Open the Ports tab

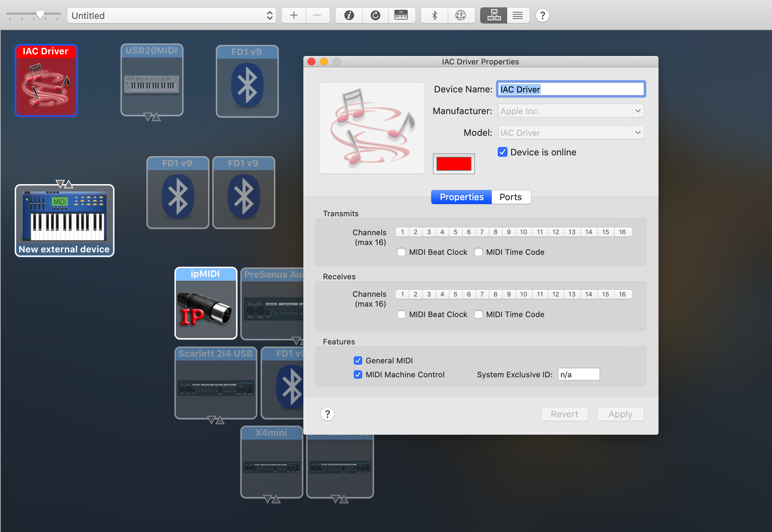(510, 196)
